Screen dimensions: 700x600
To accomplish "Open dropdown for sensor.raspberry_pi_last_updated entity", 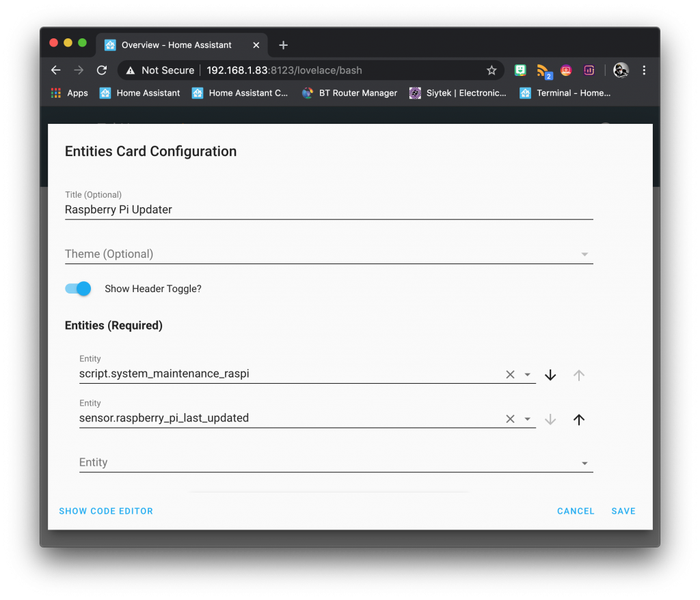I will pyautogui.click(x=527, y=419).
